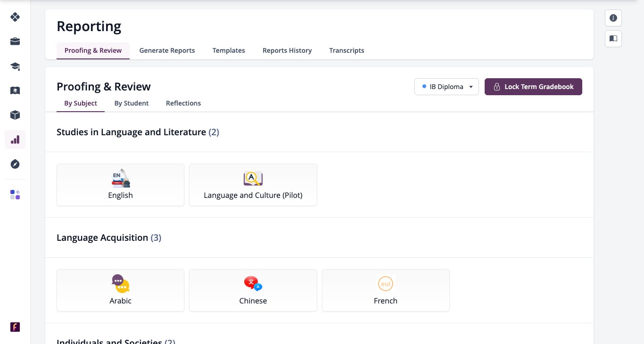Open the purple apps sparkle icon

[x=15, y=195]
